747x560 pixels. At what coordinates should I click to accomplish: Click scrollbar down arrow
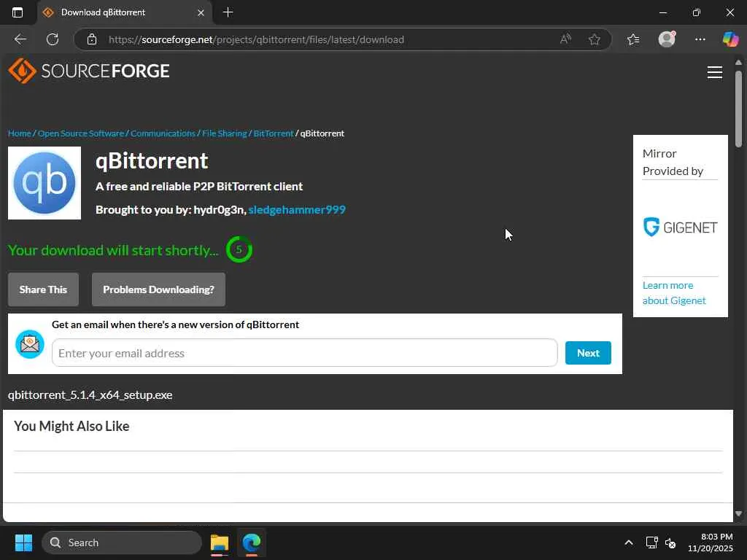point(738,514)
